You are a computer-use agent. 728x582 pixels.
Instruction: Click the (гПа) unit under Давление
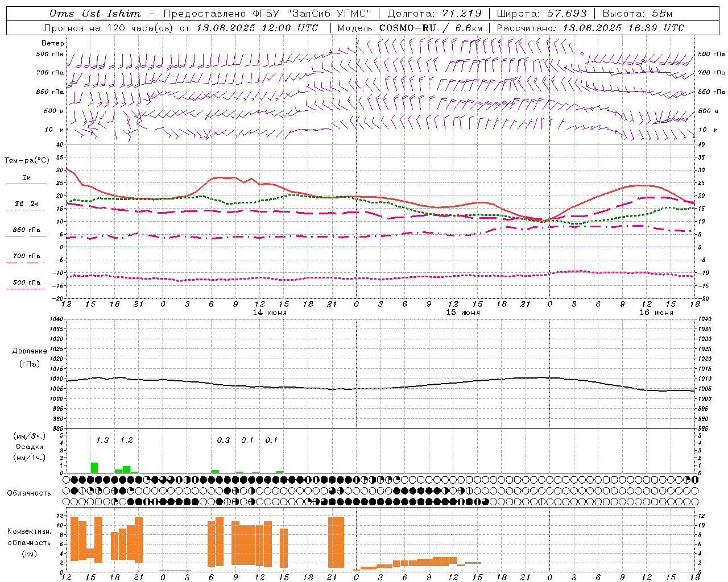[x=30, y=364]
